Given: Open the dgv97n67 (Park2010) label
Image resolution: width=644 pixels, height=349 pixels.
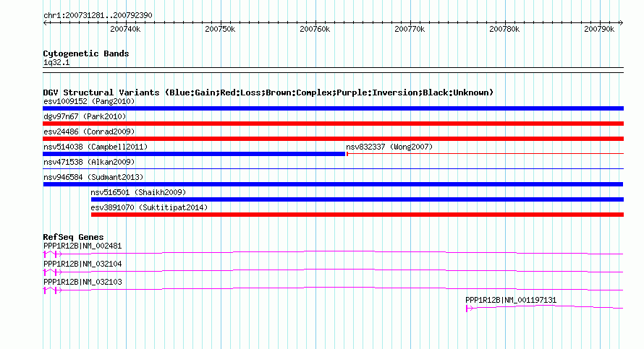Looking at the screenshot, I should tap(85, 116).
